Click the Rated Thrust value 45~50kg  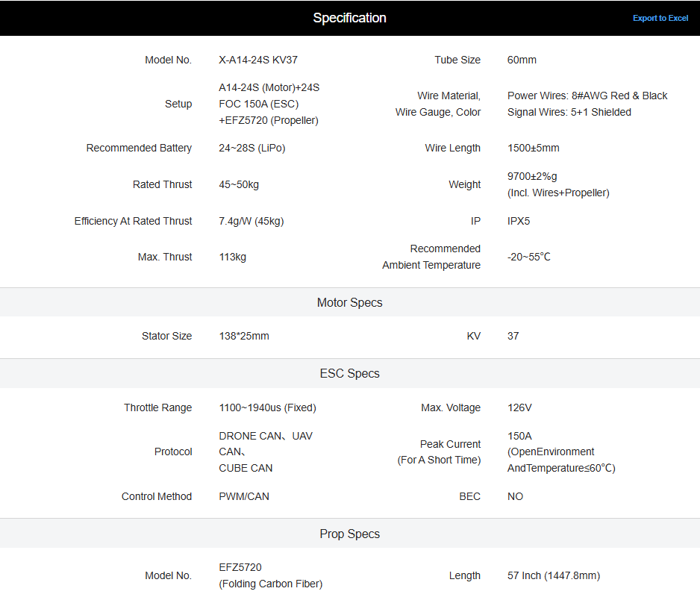click(x=239, y=185)
